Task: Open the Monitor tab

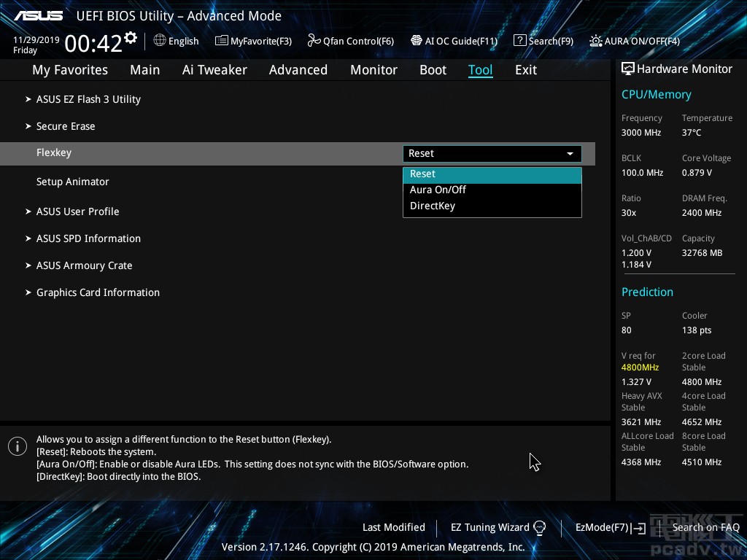Action: tap(373, 70)
